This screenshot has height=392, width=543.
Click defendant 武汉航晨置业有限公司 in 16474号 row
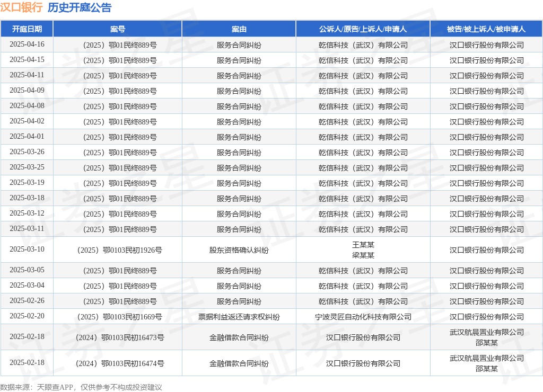point(486,358)
